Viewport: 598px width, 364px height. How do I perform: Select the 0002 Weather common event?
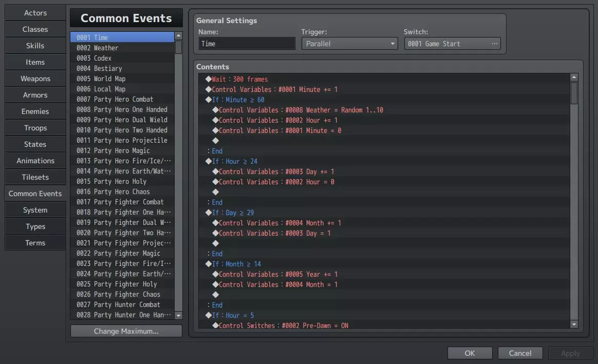(x=122, y=48)
